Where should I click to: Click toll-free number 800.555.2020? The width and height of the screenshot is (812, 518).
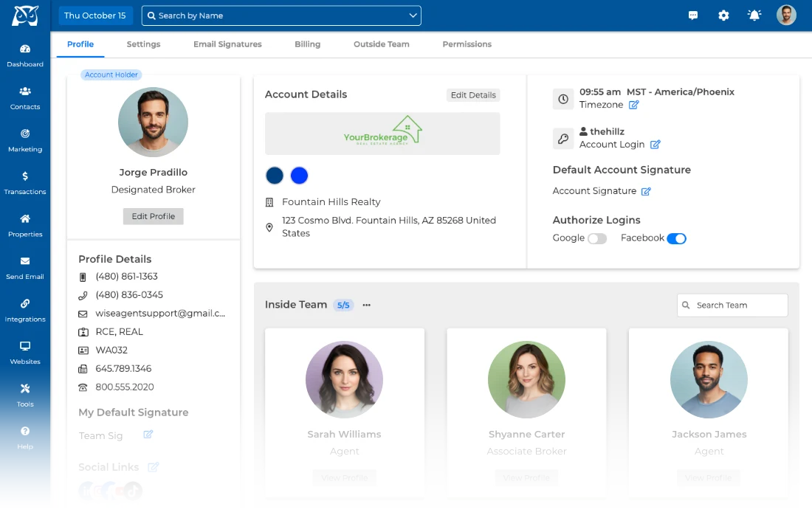point(125,387)
